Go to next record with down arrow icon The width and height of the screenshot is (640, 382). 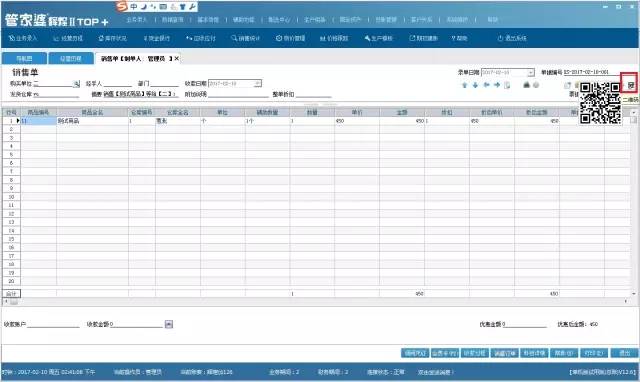point(476,85)
